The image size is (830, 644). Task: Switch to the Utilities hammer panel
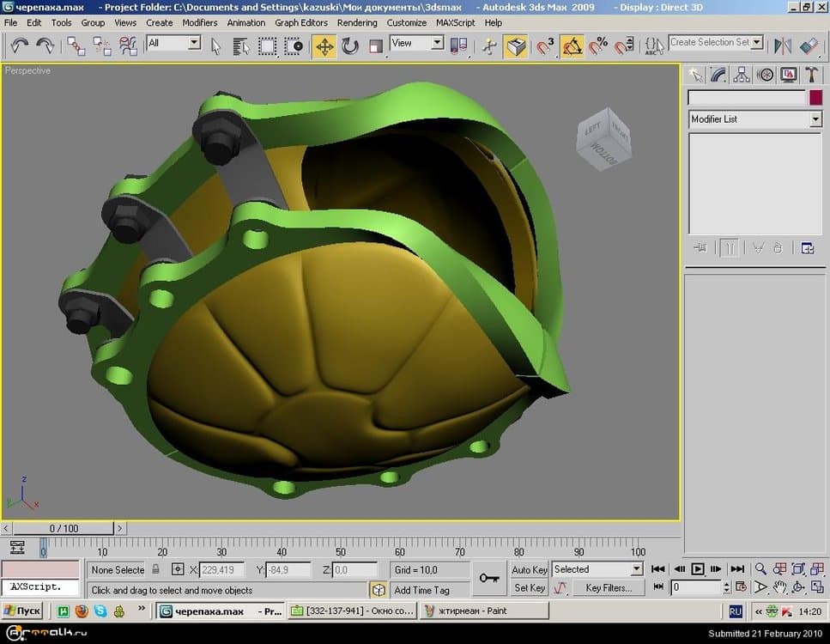[x=811, y=75]
